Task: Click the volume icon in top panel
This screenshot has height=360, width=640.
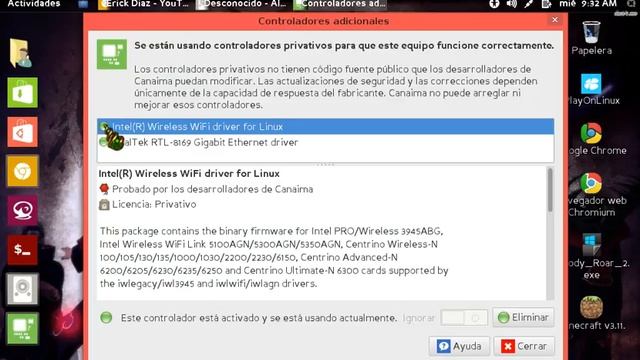Action: 511,4
